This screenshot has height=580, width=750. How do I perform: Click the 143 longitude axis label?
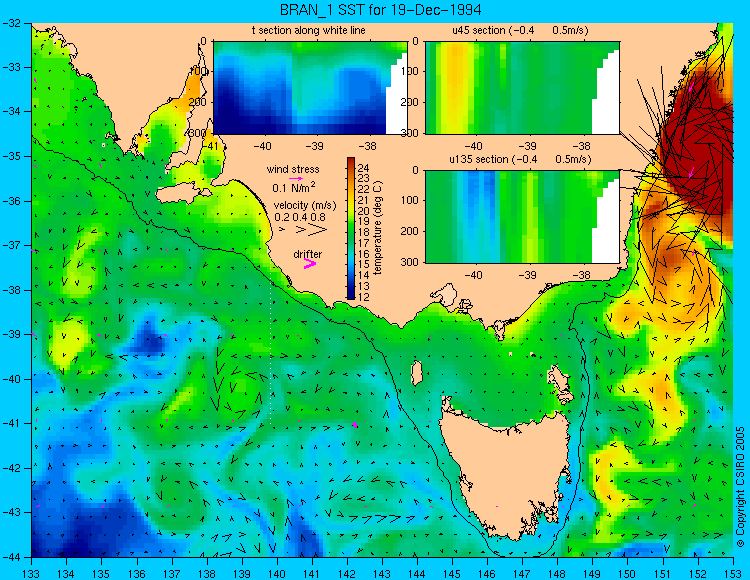[382, 574]
